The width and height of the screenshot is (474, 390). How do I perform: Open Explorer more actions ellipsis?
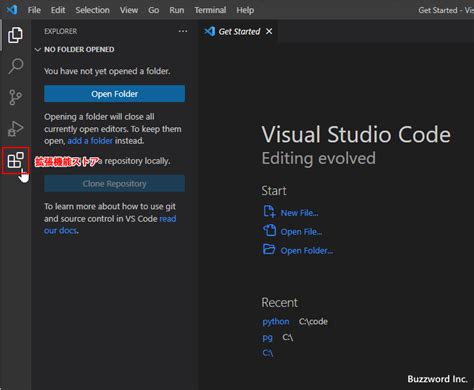coord(183,31)
